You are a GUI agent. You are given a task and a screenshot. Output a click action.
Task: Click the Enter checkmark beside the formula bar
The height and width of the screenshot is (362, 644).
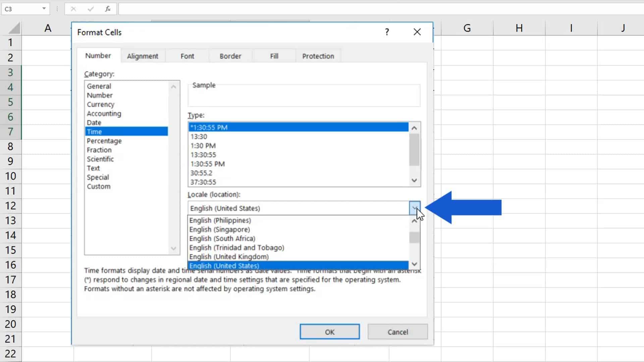(x=91, y=9)
